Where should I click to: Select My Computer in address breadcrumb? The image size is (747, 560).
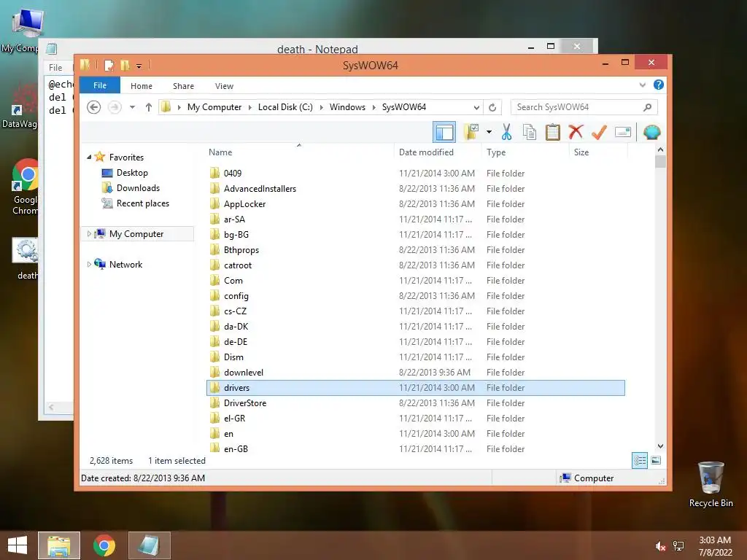214,107
